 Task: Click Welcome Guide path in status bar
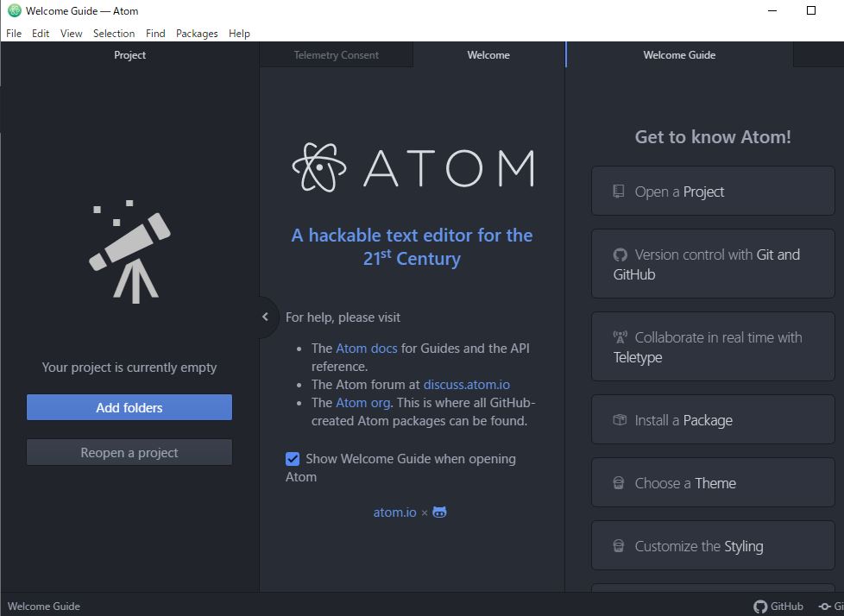pos(44,607)
